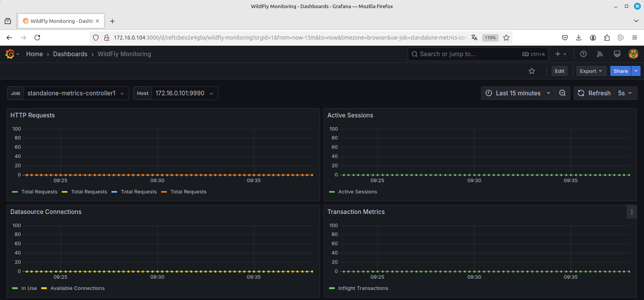Bookmark this page with the address bar star
The height and width of the screenshot is (300, 644).
point(506,38)
